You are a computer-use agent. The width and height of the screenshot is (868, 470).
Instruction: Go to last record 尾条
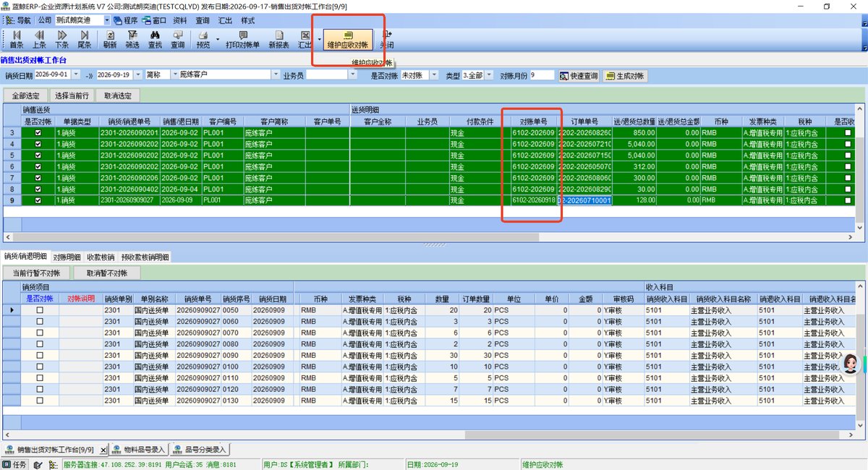(84, 39)
